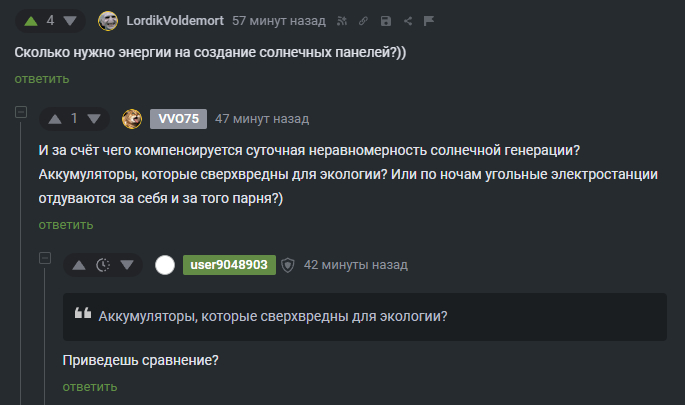The image size is (685, 405).
Task: Click the shield icon next to user9048903
Action: pos(287,265)
